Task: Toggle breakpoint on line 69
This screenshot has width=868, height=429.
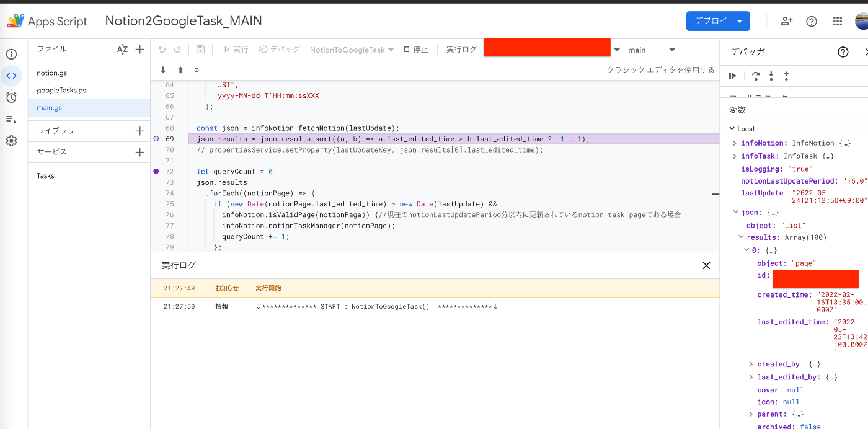Action: click(x=156, y=139)
